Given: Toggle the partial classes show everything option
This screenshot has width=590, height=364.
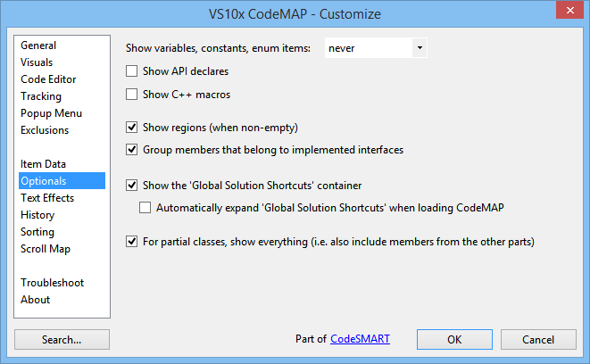Looking at the screenshot, I should click(132, 241).
